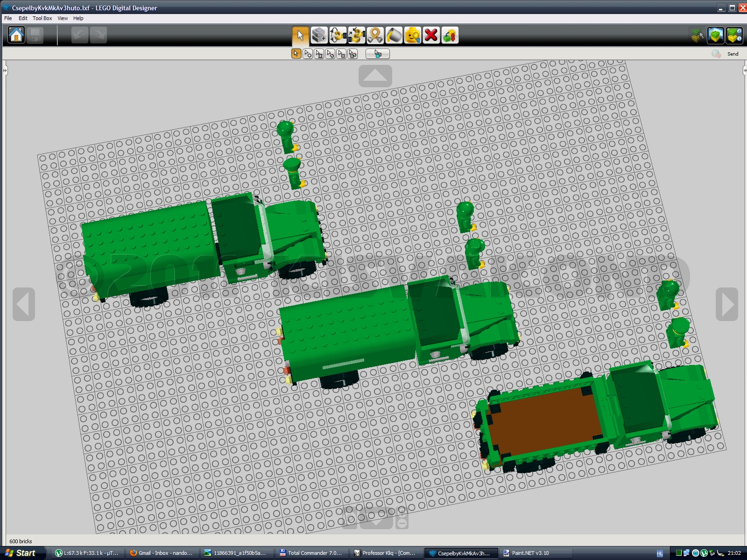The height and width of the screenshot is (560, 747).
Task: Click the 600 bricks status text
Action: pos(21,541)
